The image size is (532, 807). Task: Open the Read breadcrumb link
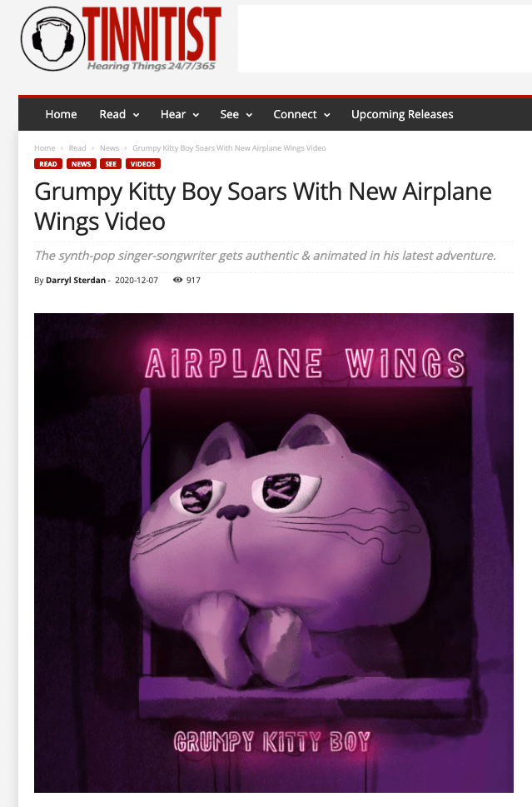[77, 147]
